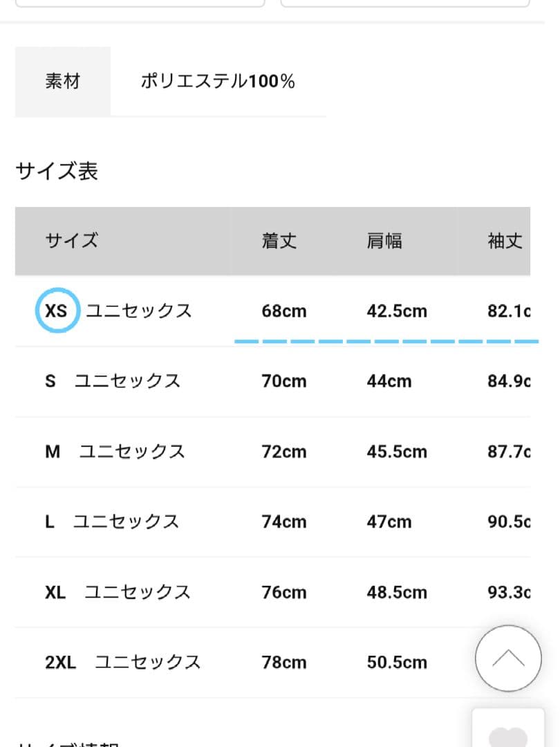560x747 pixels.
Task: Select the 袖丈 column header
Action: coord(505,241)
